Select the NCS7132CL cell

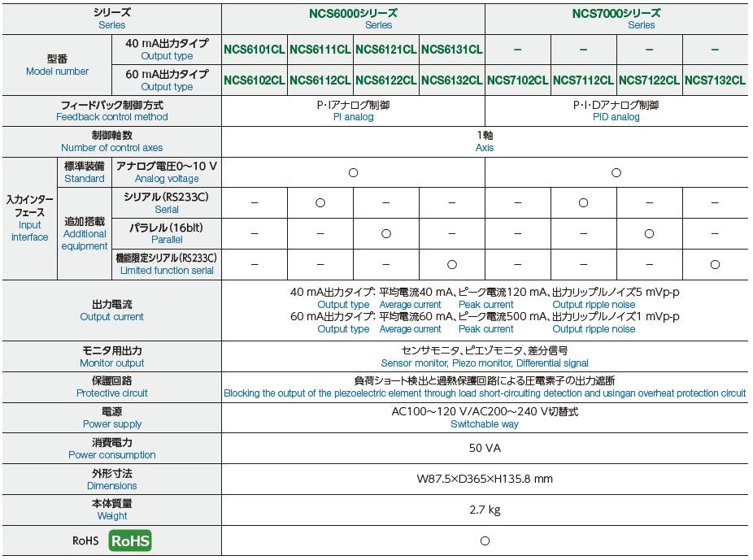click(715, 80)
